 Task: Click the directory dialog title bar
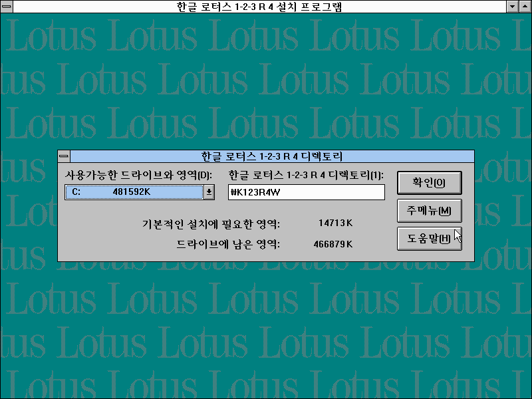click(272, 156)
